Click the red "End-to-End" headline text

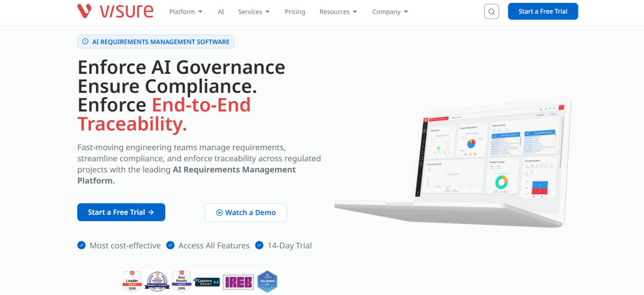[x=201, y=105]
